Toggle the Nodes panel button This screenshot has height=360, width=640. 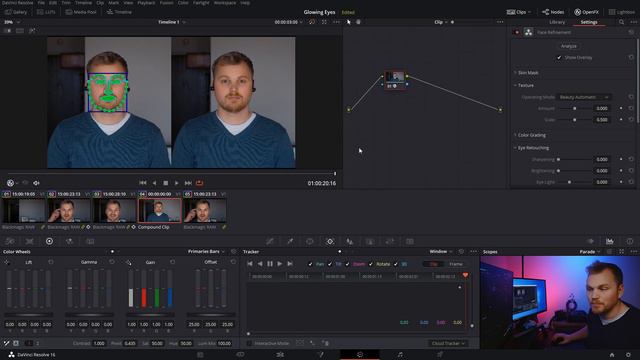[553, 12]
